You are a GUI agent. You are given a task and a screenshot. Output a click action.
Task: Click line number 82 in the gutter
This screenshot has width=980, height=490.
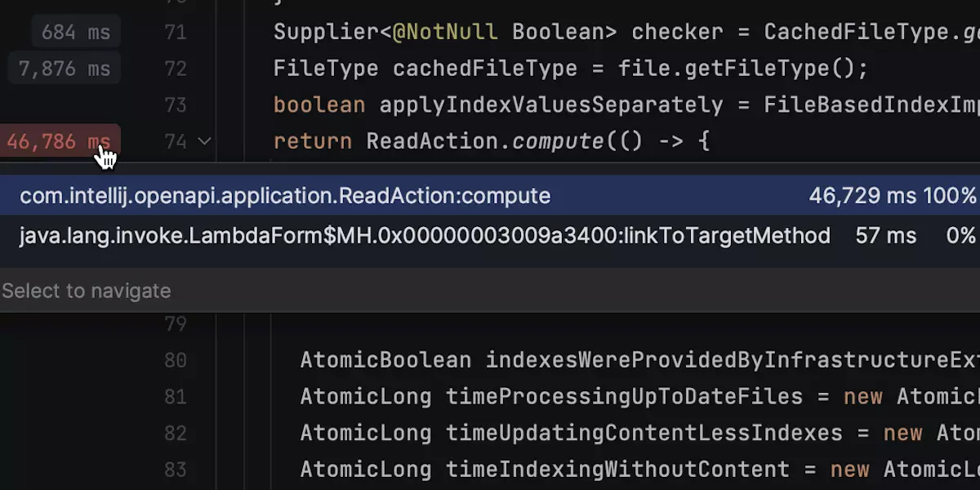(x=175, y=433)
